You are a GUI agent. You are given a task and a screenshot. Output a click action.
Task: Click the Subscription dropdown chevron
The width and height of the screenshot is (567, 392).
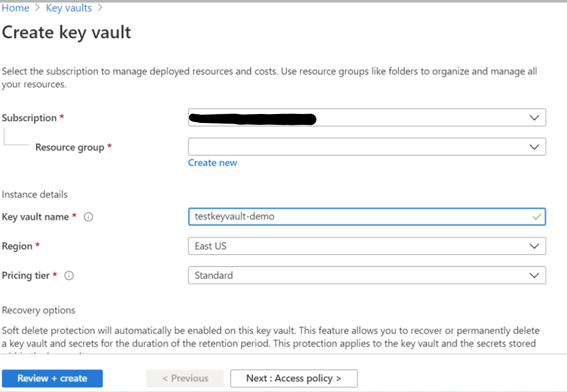click(x=535, y=117)
